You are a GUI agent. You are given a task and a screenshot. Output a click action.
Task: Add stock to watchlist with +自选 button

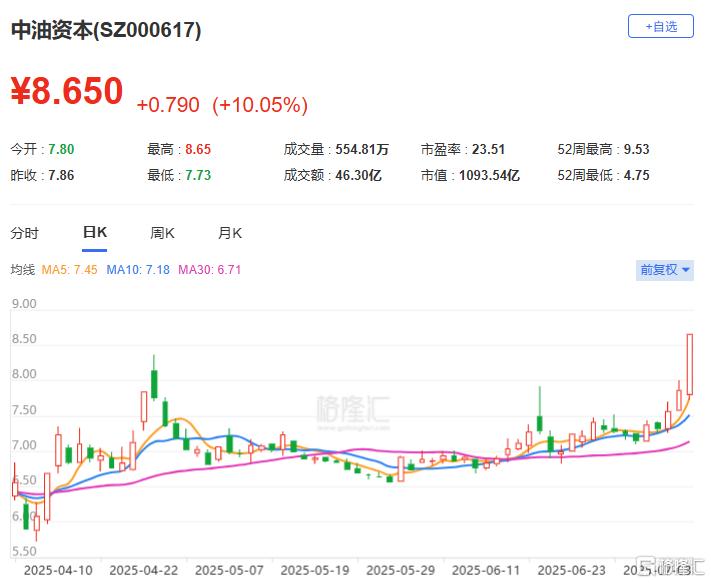pos(661,26)
